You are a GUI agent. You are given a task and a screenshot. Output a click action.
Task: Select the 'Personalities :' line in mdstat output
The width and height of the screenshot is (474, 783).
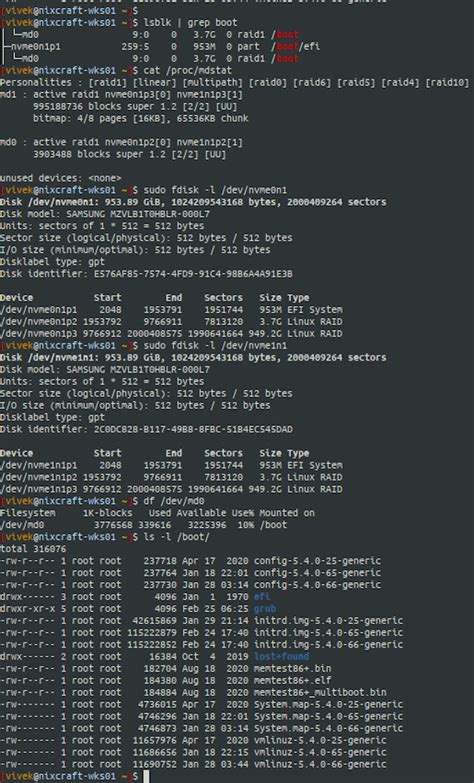click(235, 82)
